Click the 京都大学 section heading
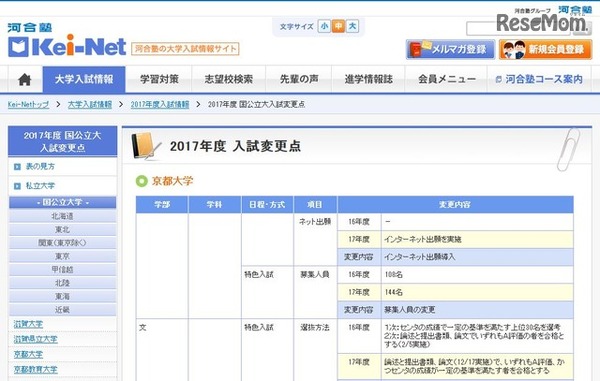600x381 pixels. pyautogui.click(x=172, y=181)
